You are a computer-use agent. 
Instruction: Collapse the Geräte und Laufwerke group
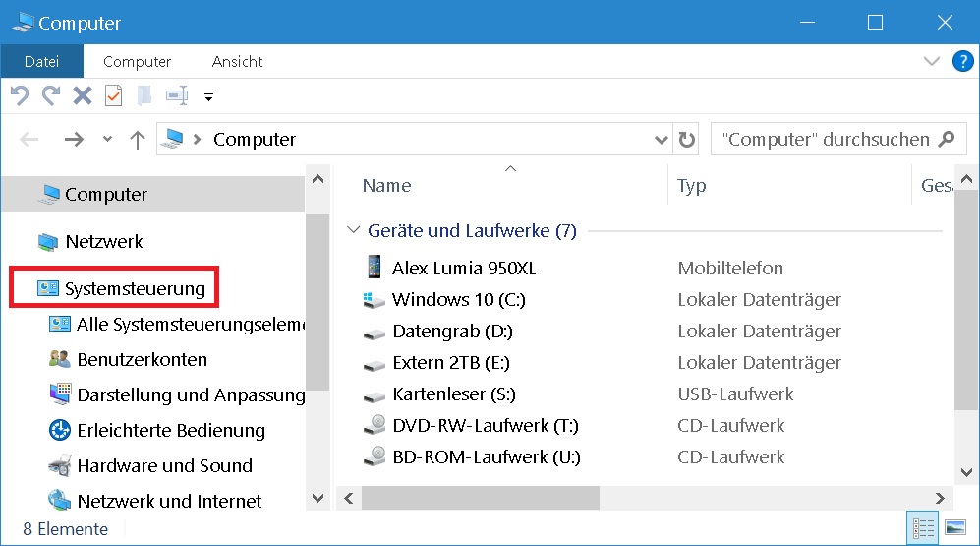pos(354,231)
